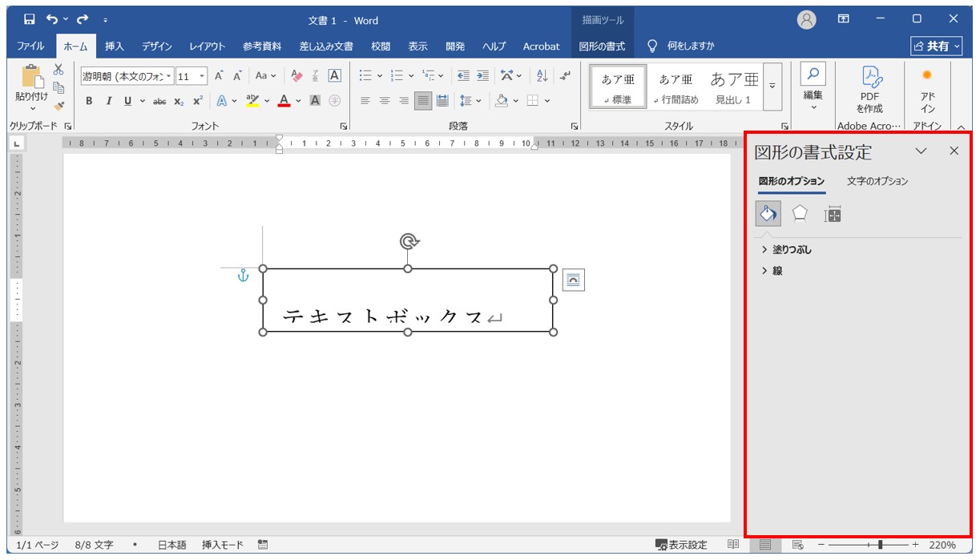Center text alignment icon

click(x=385, y=101)
